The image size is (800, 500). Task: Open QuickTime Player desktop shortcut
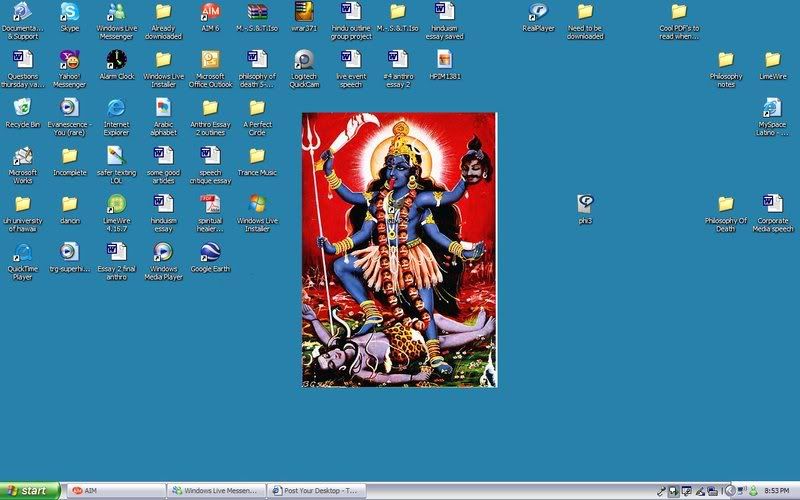click(x=22, y=252)
